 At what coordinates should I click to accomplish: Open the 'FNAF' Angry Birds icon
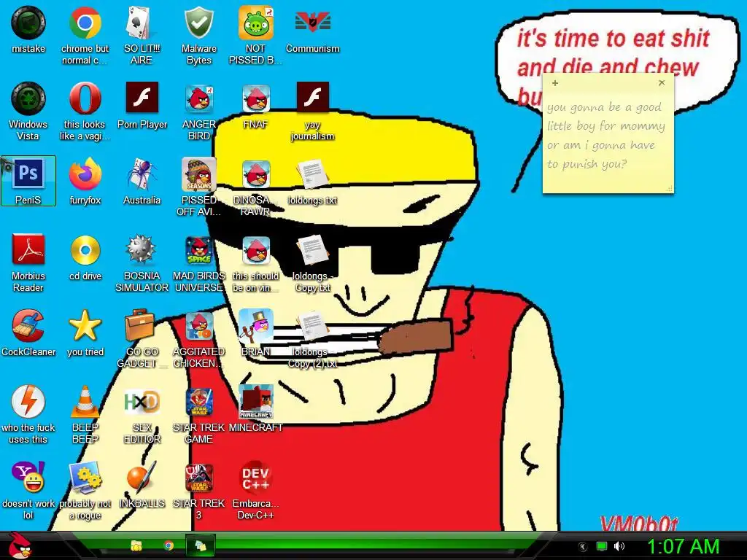[256, 106]
